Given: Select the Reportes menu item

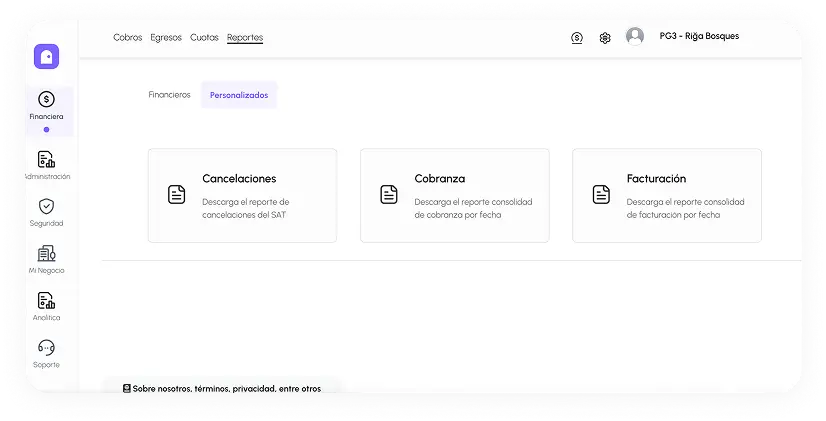Looking at the screenshot, I should tap(245, 37).
